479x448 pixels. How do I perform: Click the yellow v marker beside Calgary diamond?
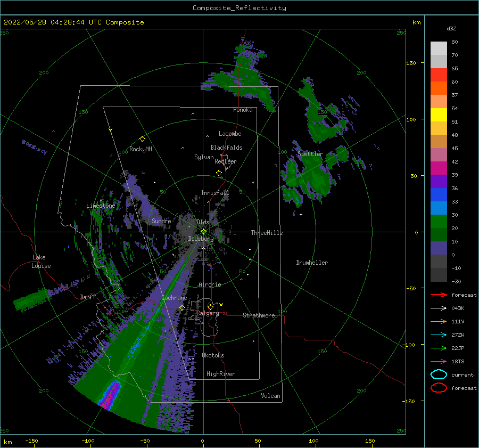click(221, 305)
